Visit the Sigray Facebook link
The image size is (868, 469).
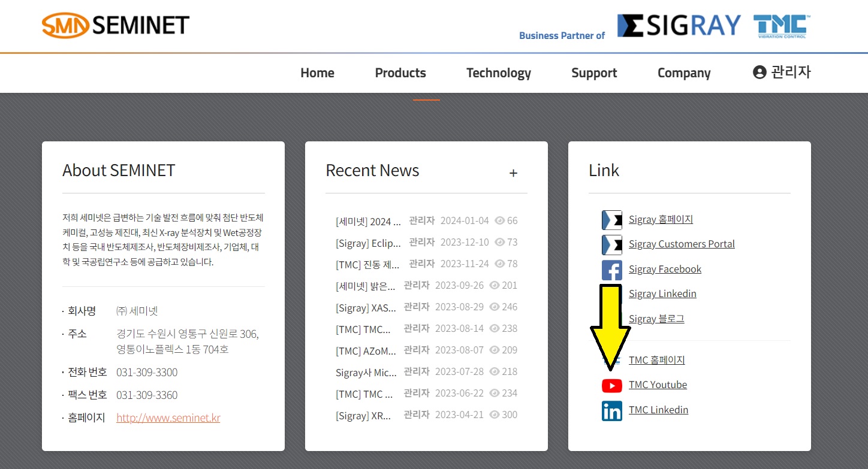(x=665, y=269)
